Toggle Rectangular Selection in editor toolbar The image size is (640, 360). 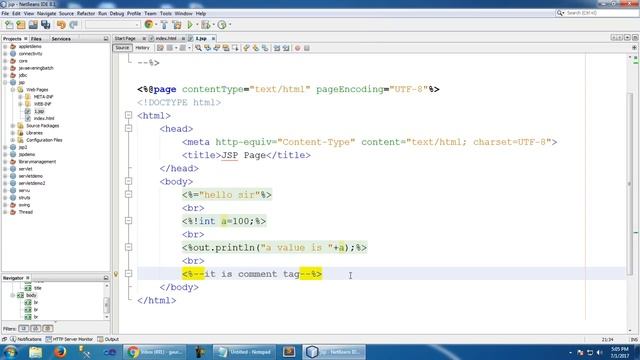pos(235,48)
